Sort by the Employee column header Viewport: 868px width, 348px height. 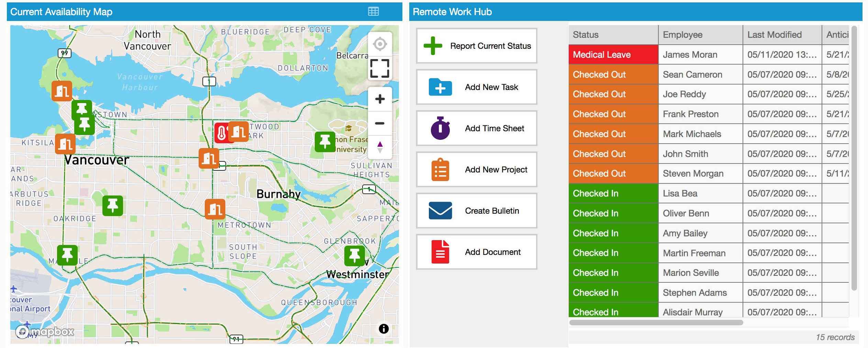(x=700, y=35)
